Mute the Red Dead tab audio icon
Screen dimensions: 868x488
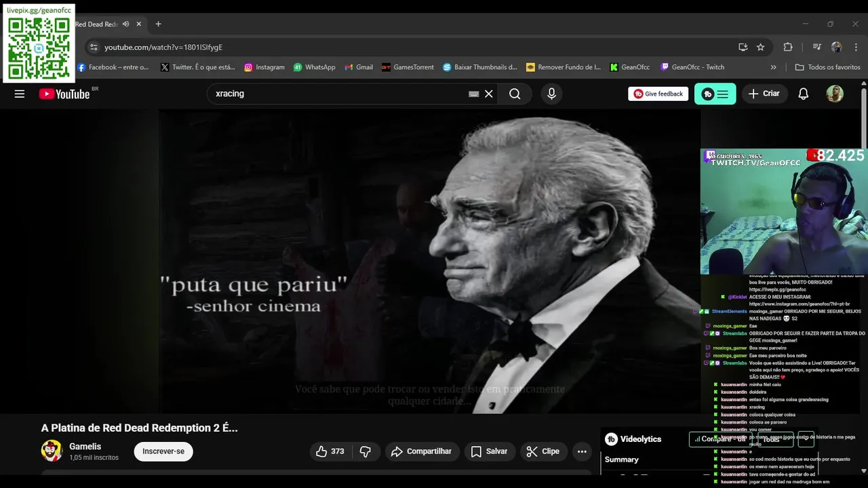point(126,24)
